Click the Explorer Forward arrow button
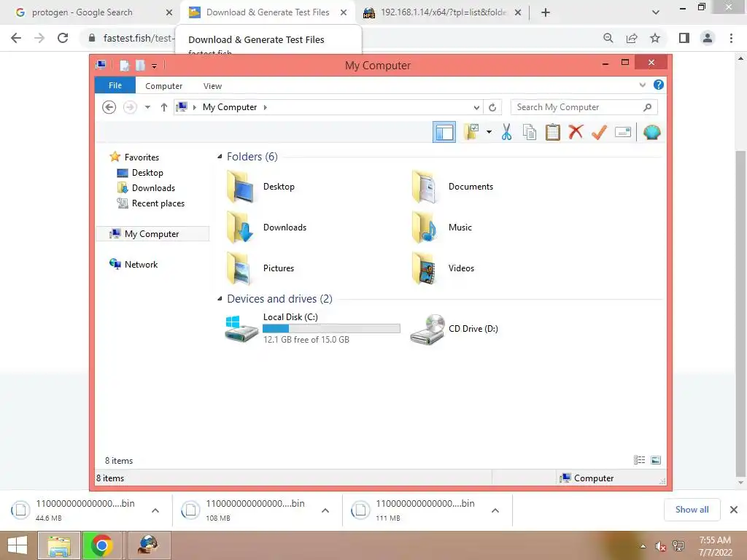The height and width of the screenshot is (560, 747). [130, 107]
